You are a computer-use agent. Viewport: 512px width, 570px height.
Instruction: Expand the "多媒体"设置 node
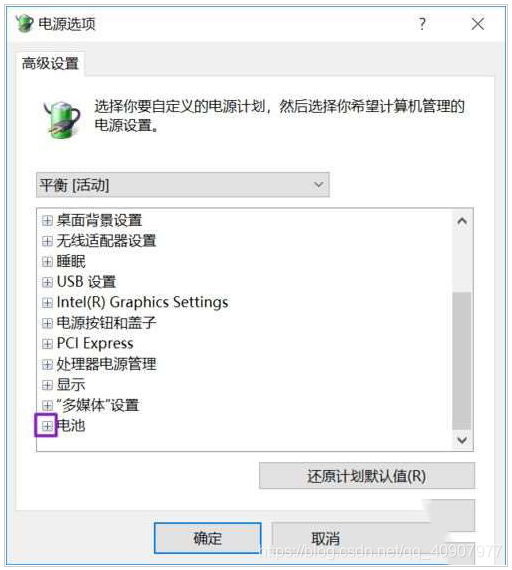coord(47,405)
